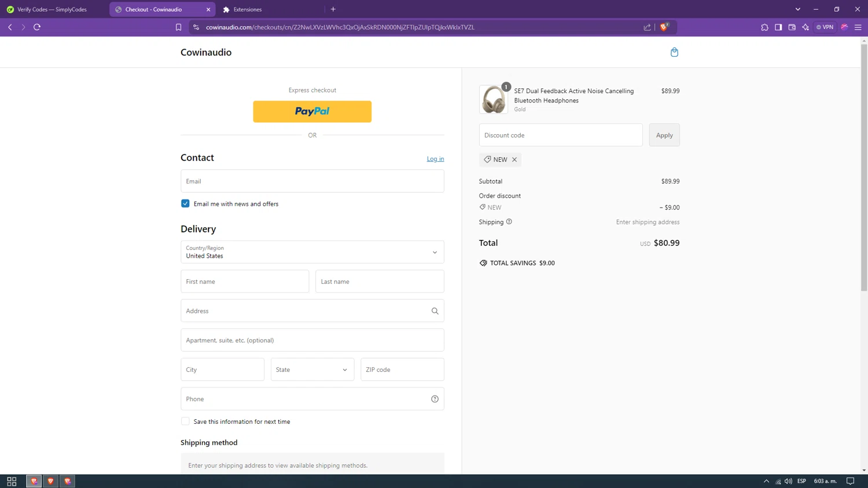Open Brave Shields icon in address bar
This screenshot has height=488, width=868.
pos(664,27)
